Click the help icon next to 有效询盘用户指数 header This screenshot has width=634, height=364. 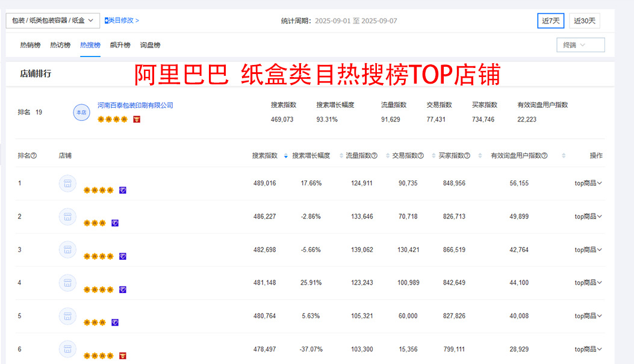click(545, 156)
